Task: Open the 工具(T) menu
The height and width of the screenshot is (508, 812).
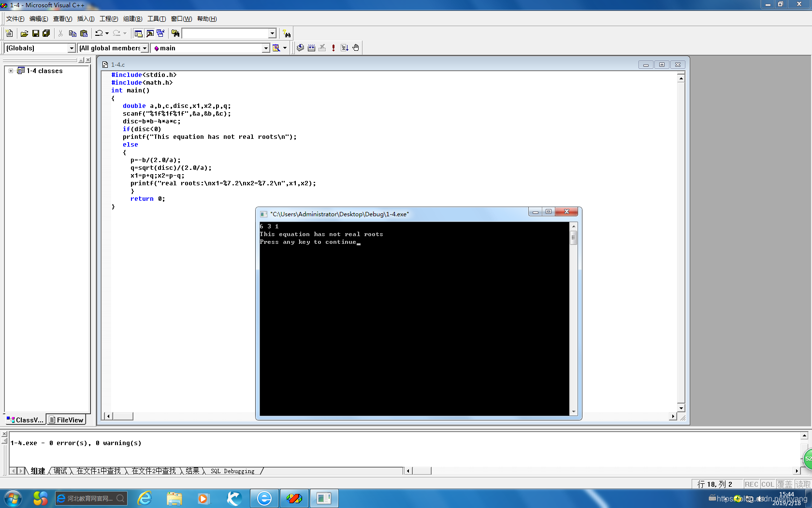Action: 156,19
